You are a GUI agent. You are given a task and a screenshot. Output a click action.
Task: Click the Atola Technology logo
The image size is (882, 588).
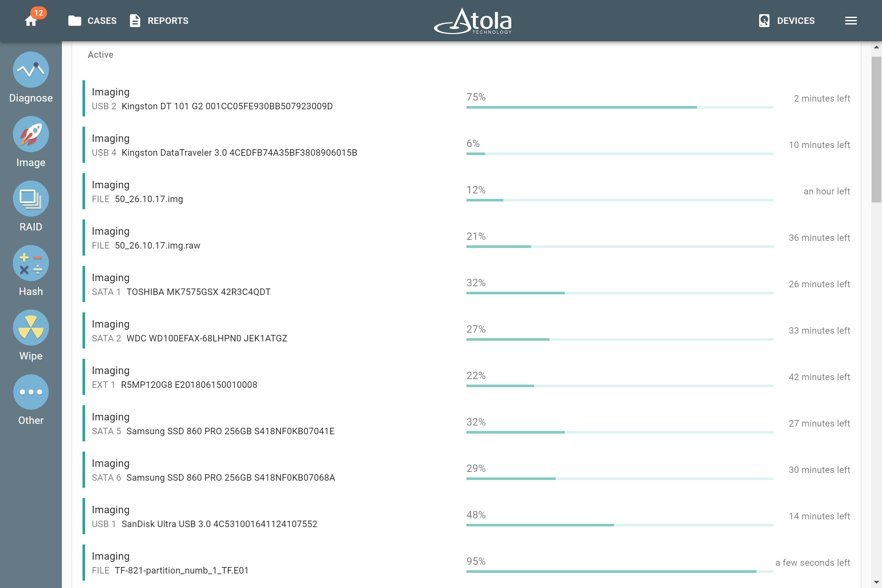tap(473, 21)
